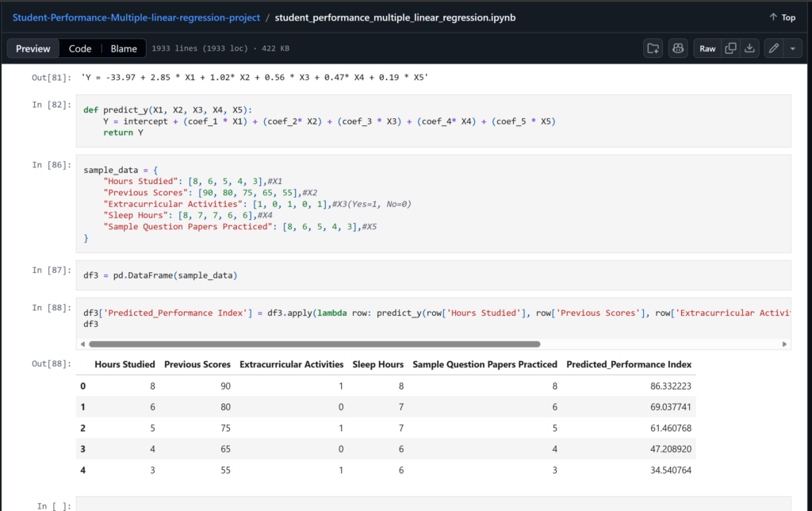The height and width of the screenshot is (511, 812).
Task: Click the "Sample Question Papers Practiced" column header
Action: [x=485, y=364]
